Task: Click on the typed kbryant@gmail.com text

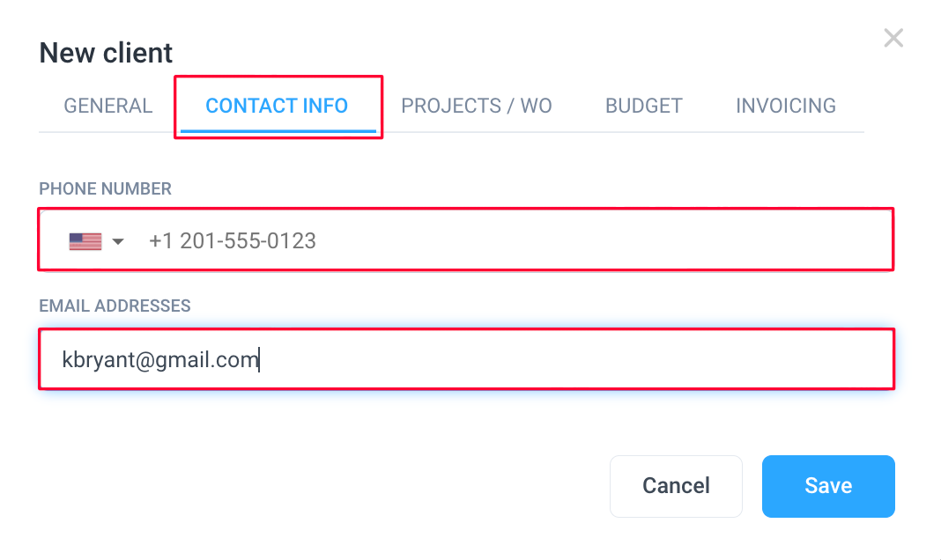Action: (x=160, y=360)
